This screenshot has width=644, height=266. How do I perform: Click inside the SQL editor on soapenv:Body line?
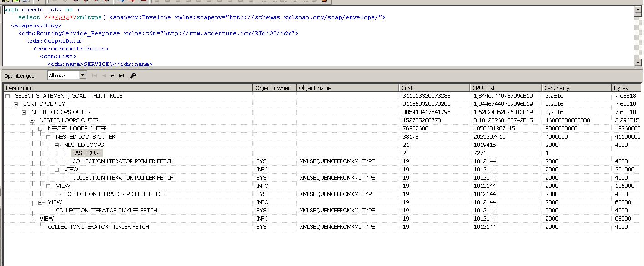click(x=36, y=25)
